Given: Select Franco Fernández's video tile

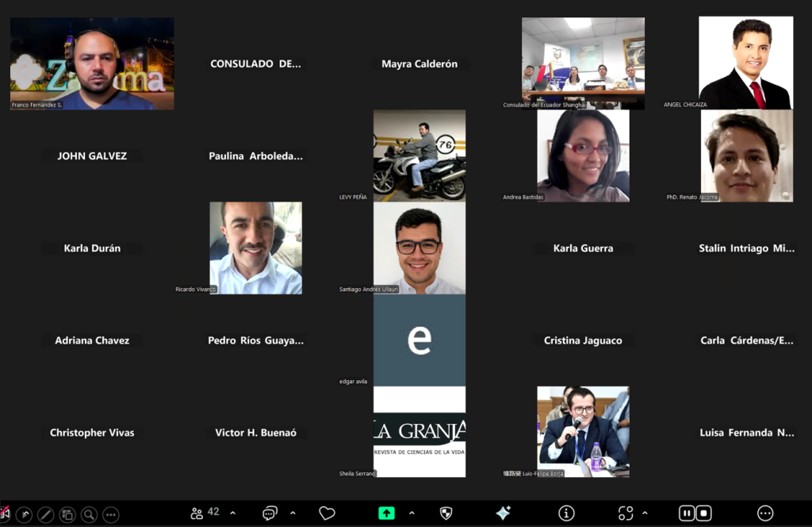Looking at the screenshot, I should click(92, 63).
